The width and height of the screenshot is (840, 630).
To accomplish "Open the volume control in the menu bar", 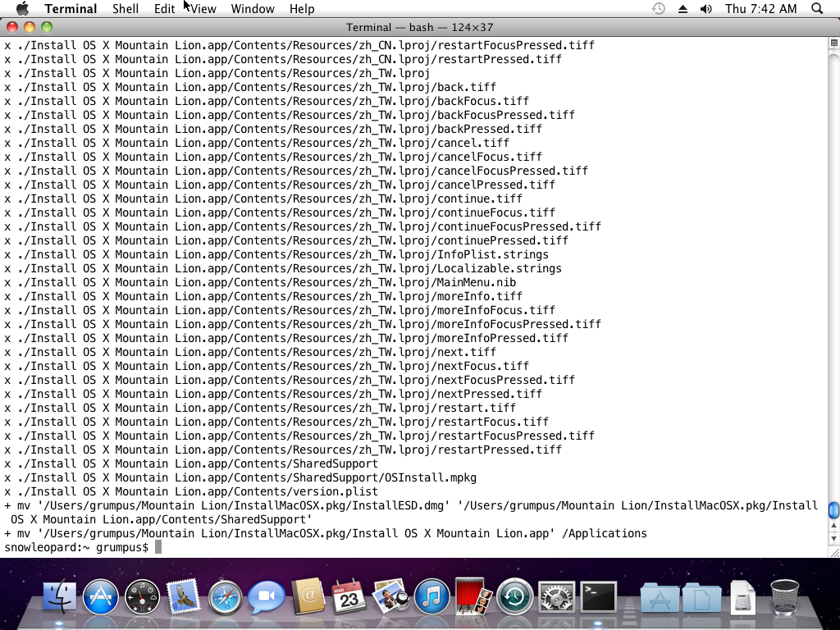I will click(706, 8).
